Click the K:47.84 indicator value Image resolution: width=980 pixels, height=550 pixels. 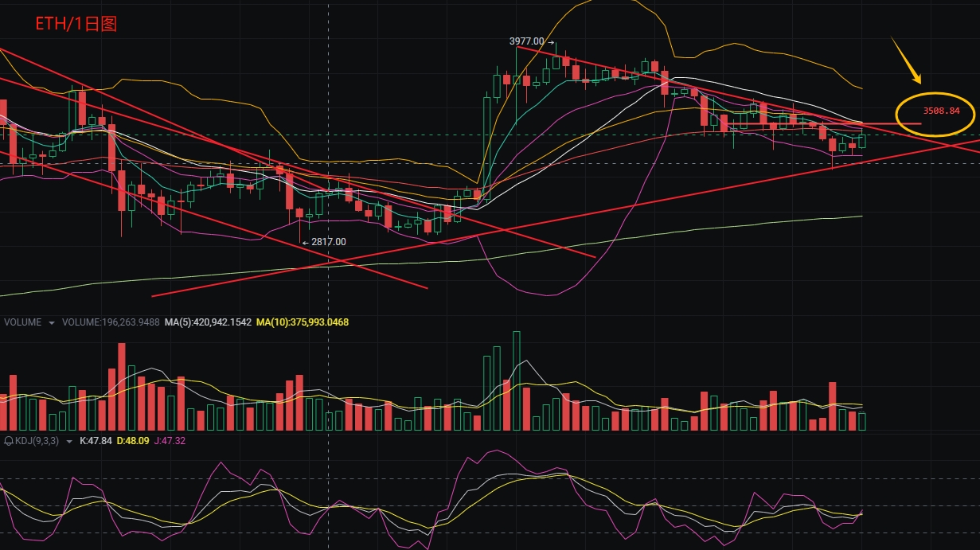pos(96,439)
